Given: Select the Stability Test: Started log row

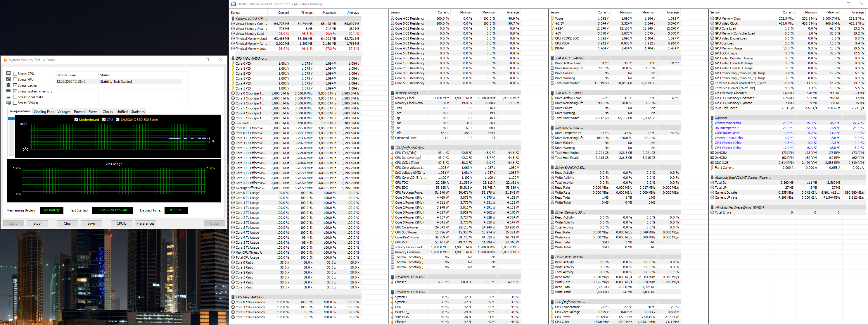Looking at the screenshot, I should pos(115,82).
